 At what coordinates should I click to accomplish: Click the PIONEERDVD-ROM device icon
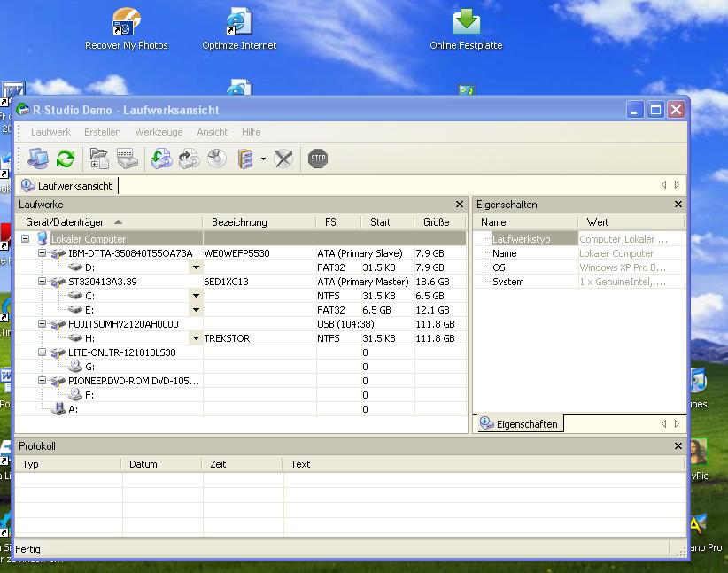click(58, 381)
